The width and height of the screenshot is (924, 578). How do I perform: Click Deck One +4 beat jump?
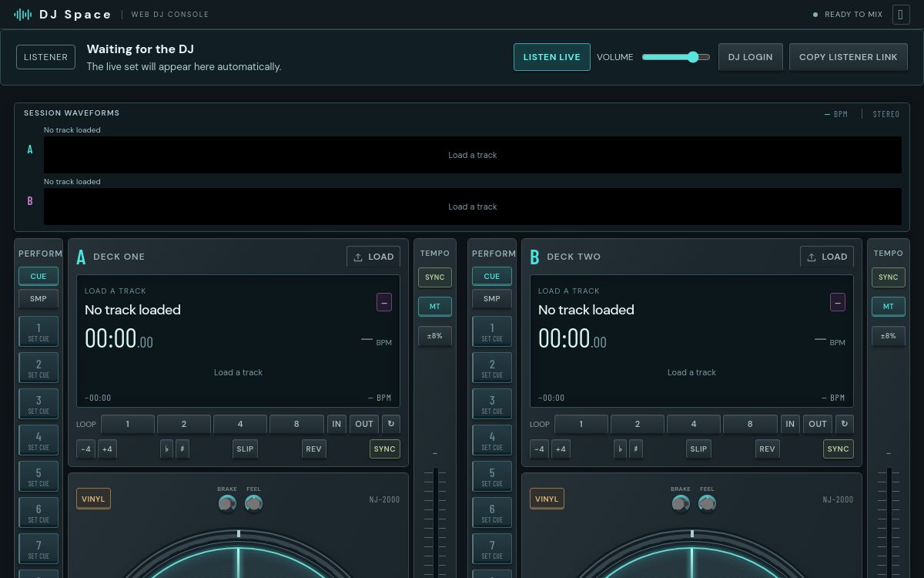coord(108,449)
